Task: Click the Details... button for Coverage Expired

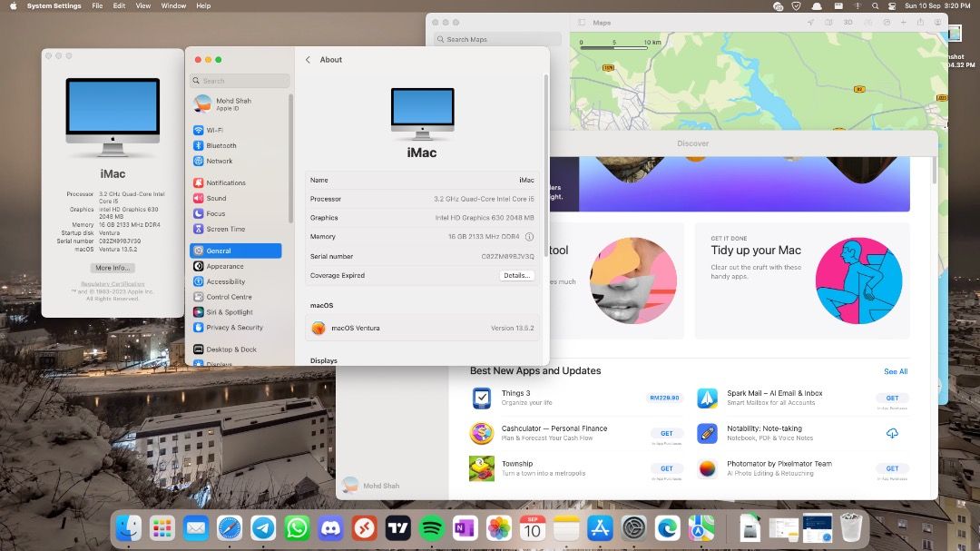Action: pyautogui.click(x=517, y=275)
